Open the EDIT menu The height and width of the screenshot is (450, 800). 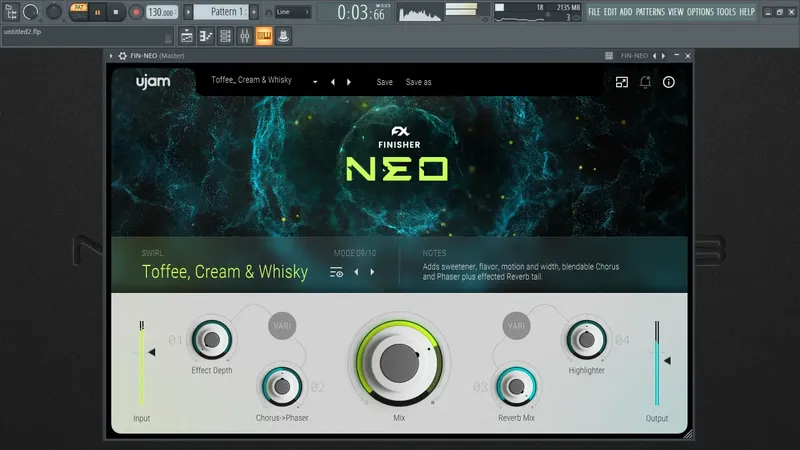coord(610,12)
